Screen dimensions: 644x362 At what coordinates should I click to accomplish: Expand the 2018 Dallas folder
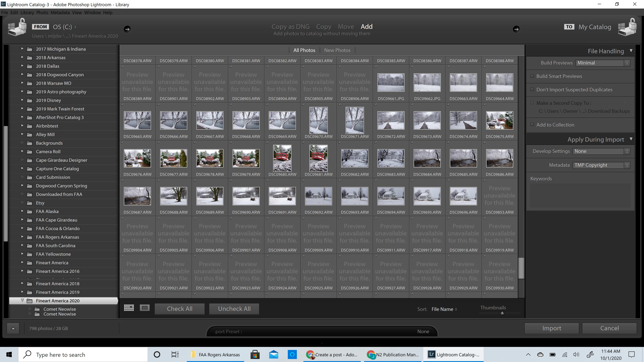22,66
